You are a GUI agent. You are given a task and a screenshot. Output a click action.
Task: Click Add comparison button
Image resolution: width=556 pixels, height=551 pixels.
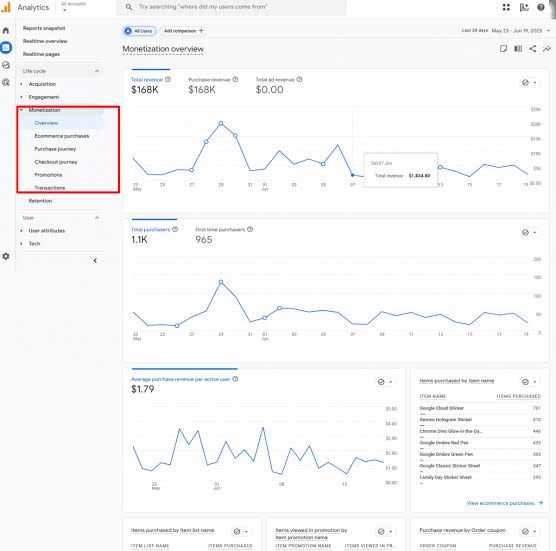[183, 31]
